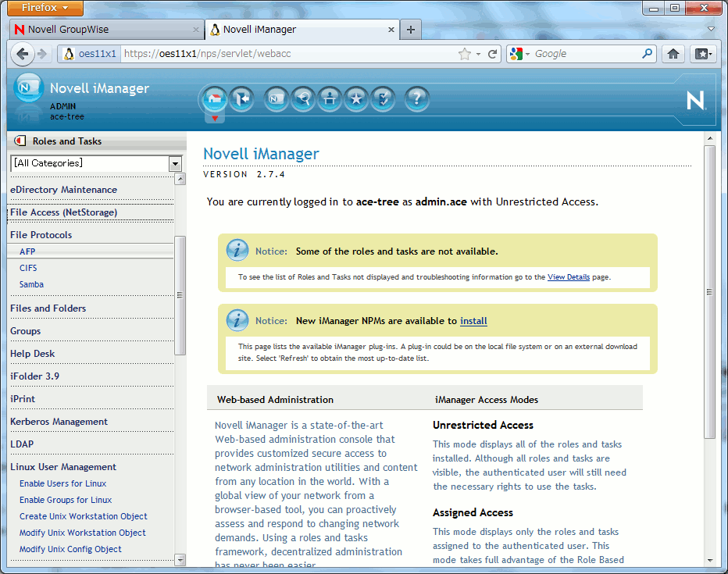Viewport: 728px width, 574px height.
Task: Open the All Categories dropdown
Action: (175, 163)
